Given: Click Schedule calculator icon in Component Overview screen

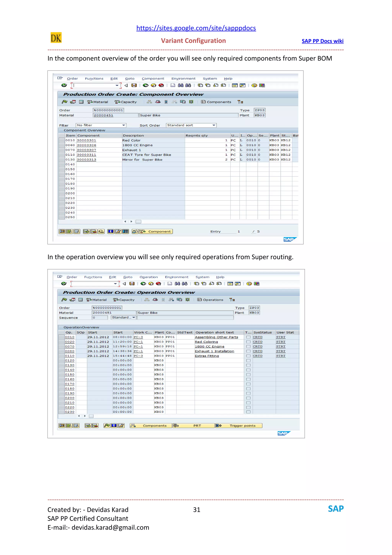Looking at the screenshot, I should pos(81,102).
